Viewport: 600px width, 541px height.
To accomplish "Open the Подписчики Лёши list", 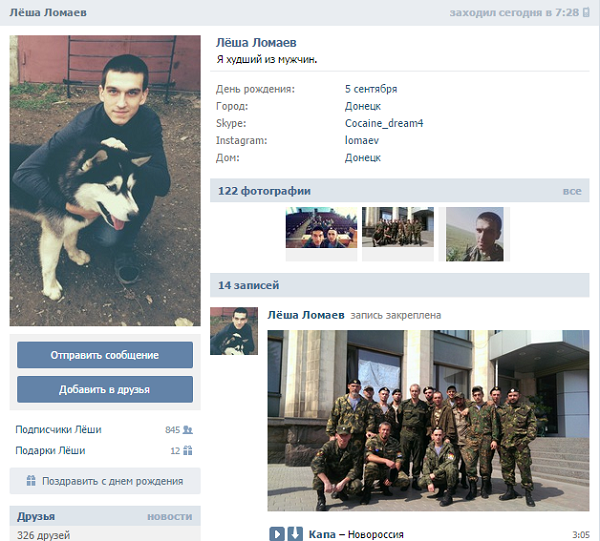I will (58, 430).
